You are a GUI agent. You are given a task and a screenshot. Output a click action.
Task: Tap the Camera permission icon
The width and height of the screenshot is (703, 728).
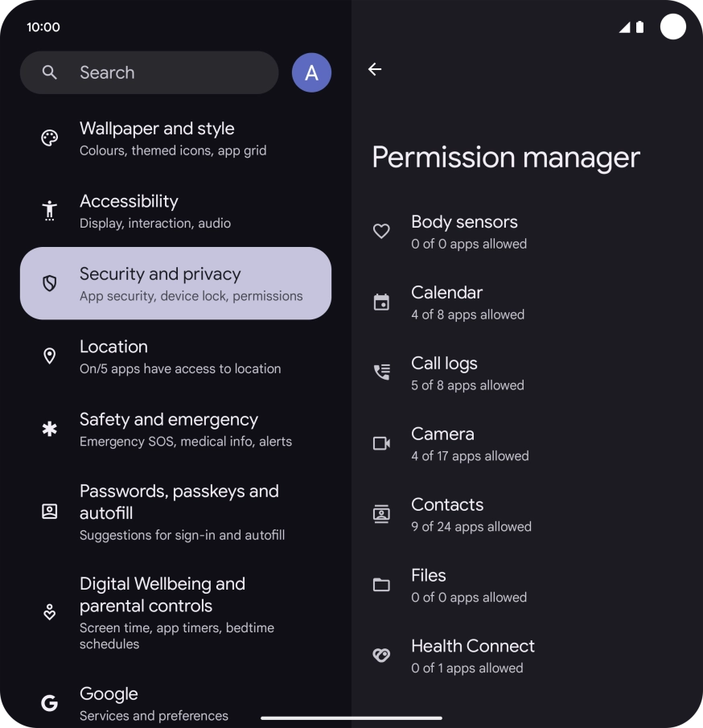click(x=381, y=443)
